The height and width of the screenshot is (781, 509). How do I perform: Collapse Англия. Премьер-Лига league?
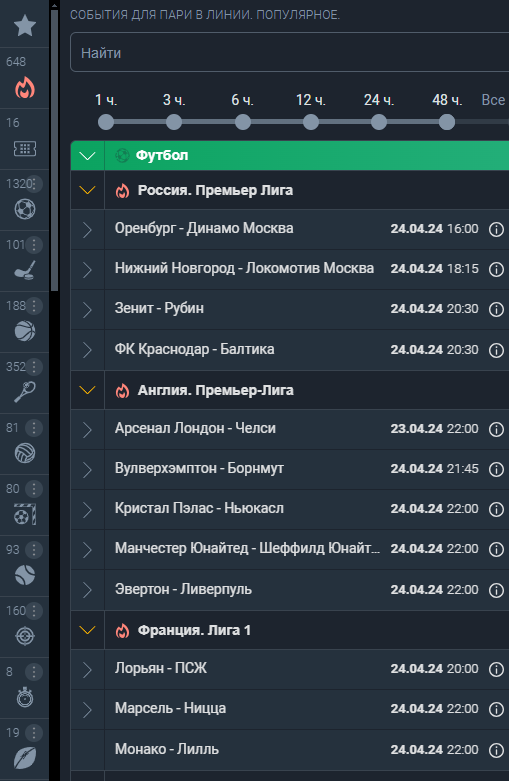point(87,390)
